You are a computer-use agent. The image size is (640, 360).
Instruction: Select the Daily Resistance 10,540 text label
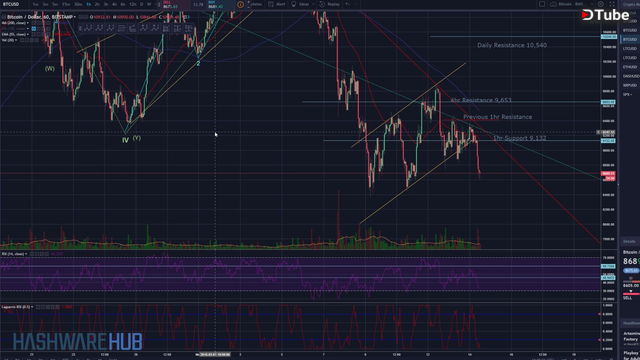point(512,45)
